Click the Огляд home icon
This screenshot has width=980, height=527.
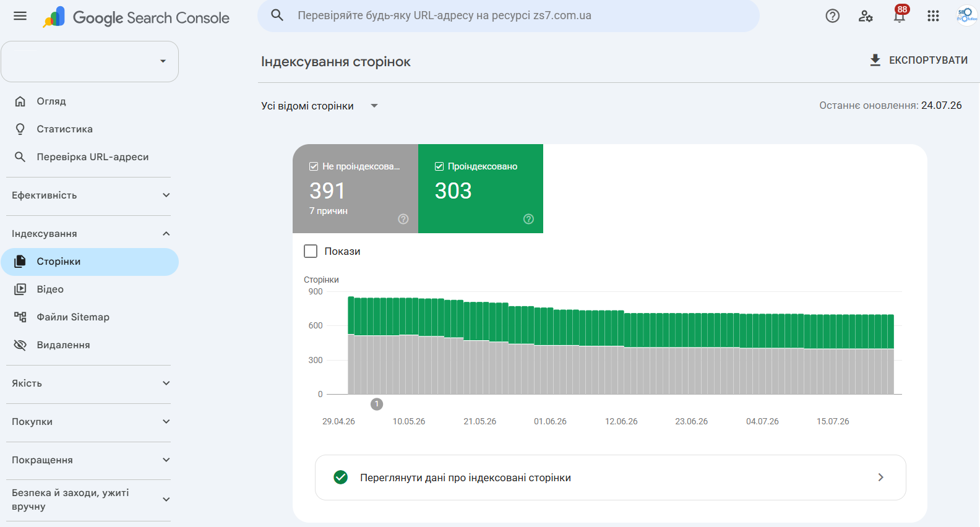pyautogui.click(x=20, y=101)
